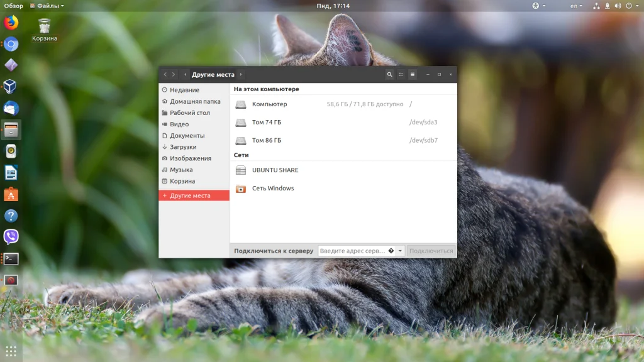Mount the Том 86 ГБ volume
Image resolution: width=644 pixels, height=362 pixels.
(x=343, y=140)
